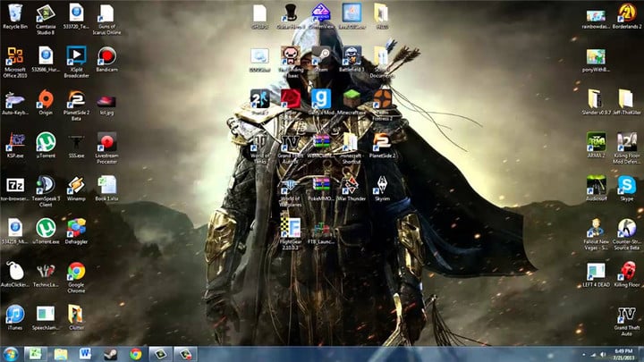Launch Team Fortress 2
Viewport: 644px width, 362px height.
pyautogui.click(x=382, y=105)
